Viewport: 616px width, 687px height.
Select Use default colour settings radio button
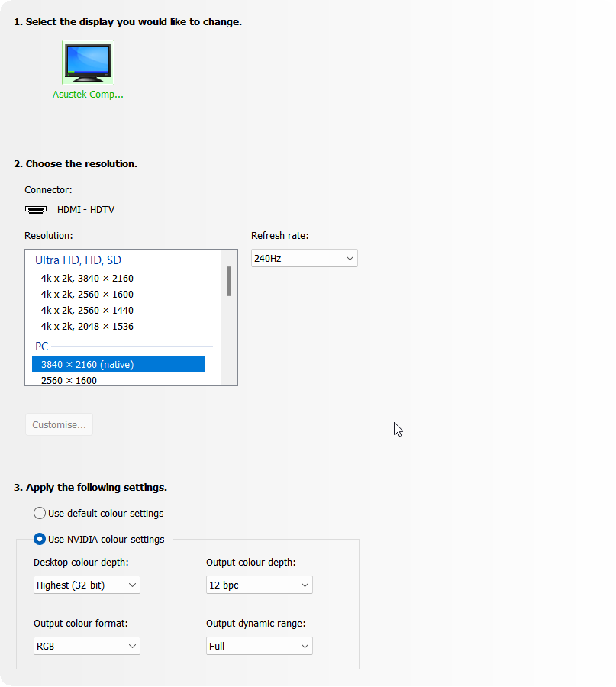coord(40,513)
